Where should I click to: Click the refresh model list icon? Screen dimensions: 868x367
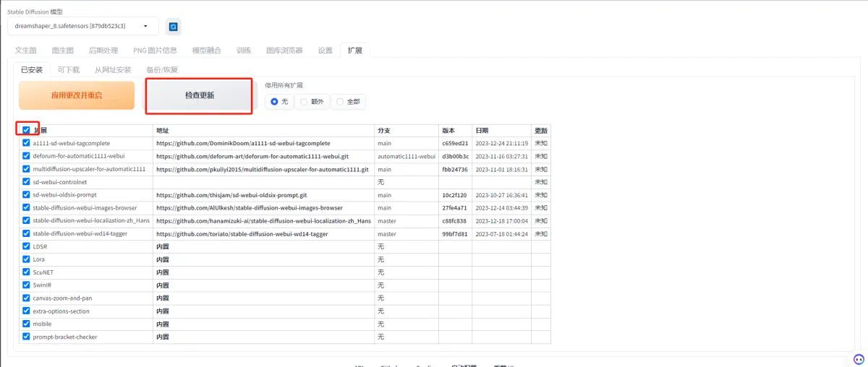pyautogui.click(x=174, y=27)
